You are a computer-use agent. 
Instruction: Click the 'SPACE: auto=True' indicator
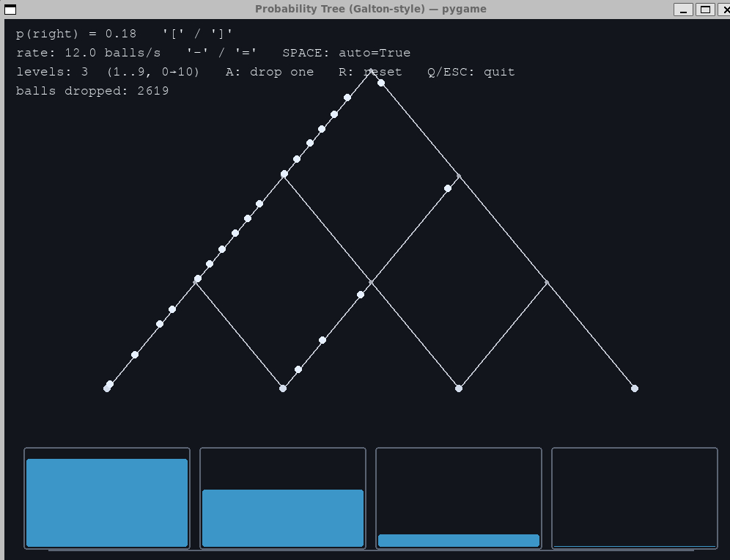(346, 53)
